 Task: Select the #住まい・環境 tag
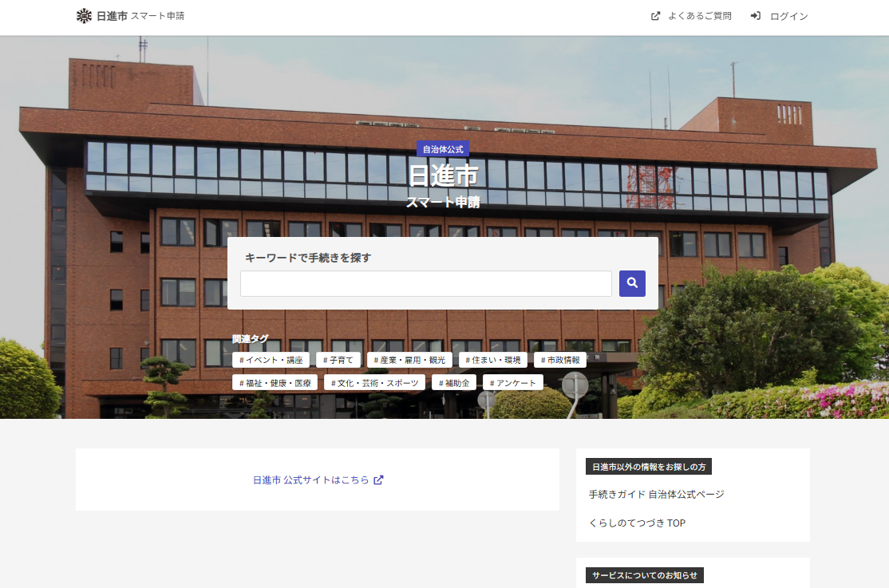[492, 360]
